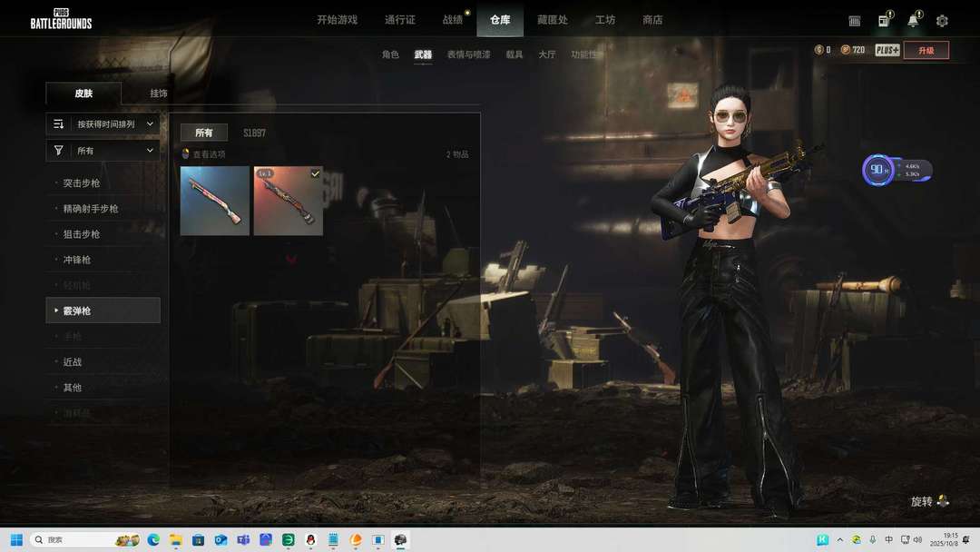
Task: Click the 查看选项 view options label
Action: click(210, 153)
